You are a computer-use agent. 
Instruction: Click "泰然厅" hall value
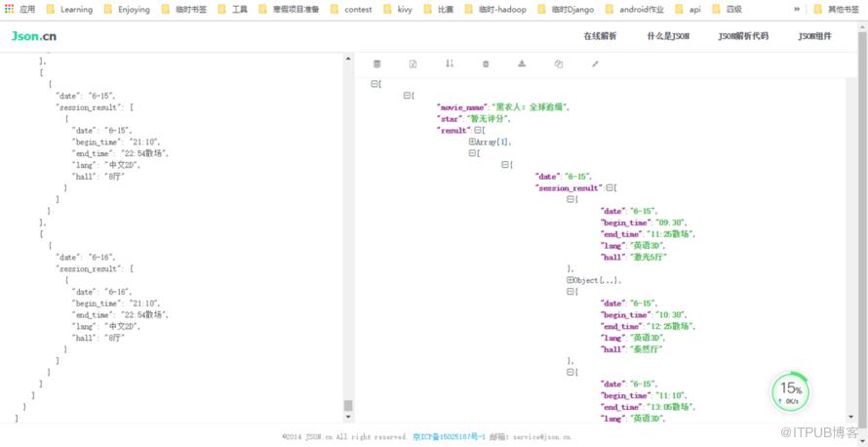(645, 349)
